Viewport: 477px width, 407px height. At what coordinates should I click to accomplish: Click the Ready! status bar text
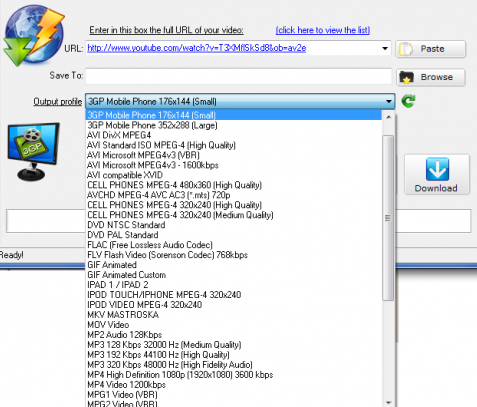coord(12,255)
